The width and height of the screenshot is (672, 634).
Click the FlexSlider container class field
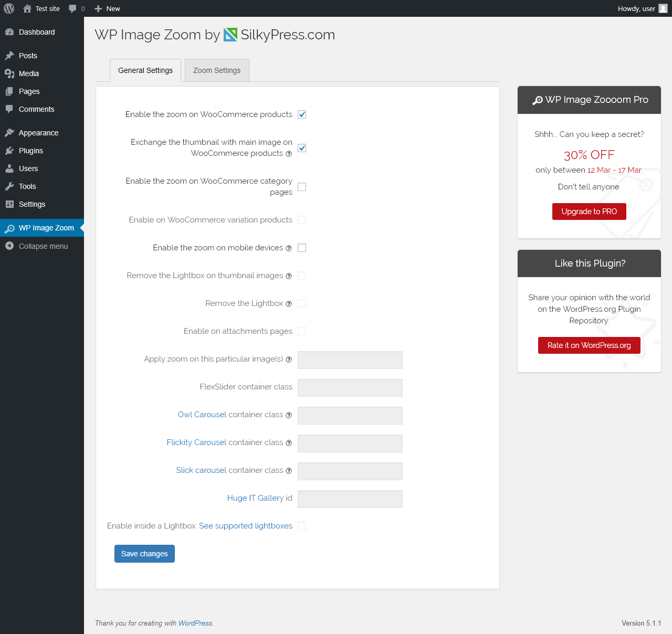(x=350, y=388)
